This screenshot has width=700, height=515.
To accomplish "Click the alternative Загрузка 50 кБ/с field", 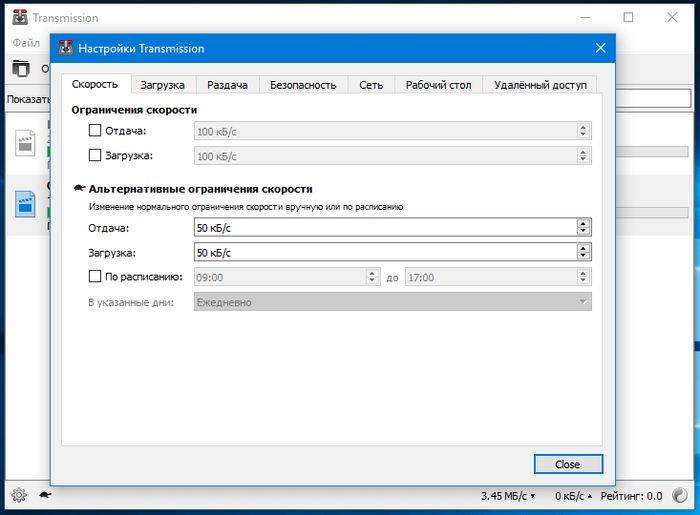I will click(x=385, y=252).
